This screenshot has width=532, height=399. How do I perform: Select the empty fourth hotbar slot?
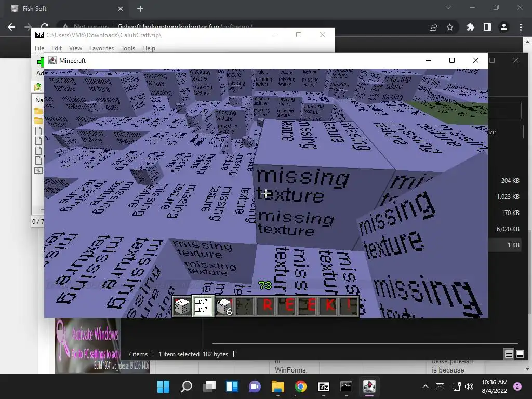click(245, 305)
